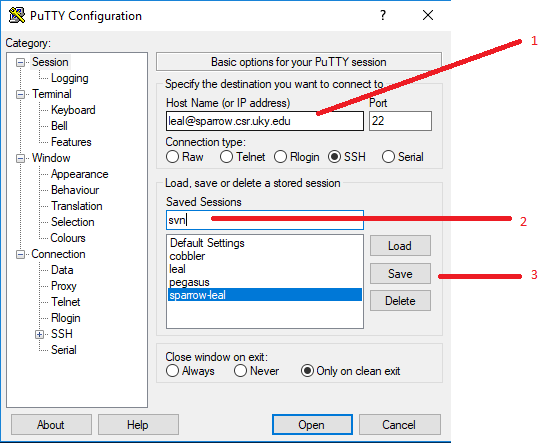This screenshot has width=550, height=444.
Task: Open the Colours settings page
Action: click(x=68, y=238)
